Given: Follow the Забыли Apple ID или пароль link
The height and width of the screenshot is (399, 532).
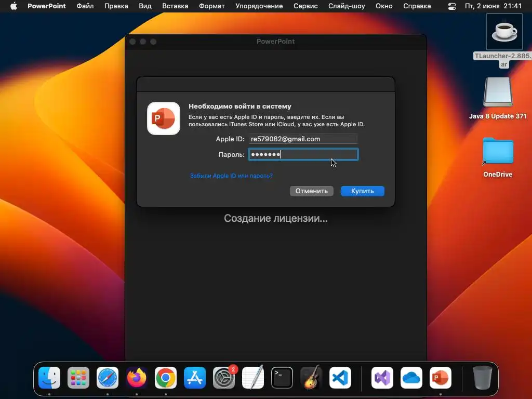Looking at the screenshot, I should pos(231,176).
